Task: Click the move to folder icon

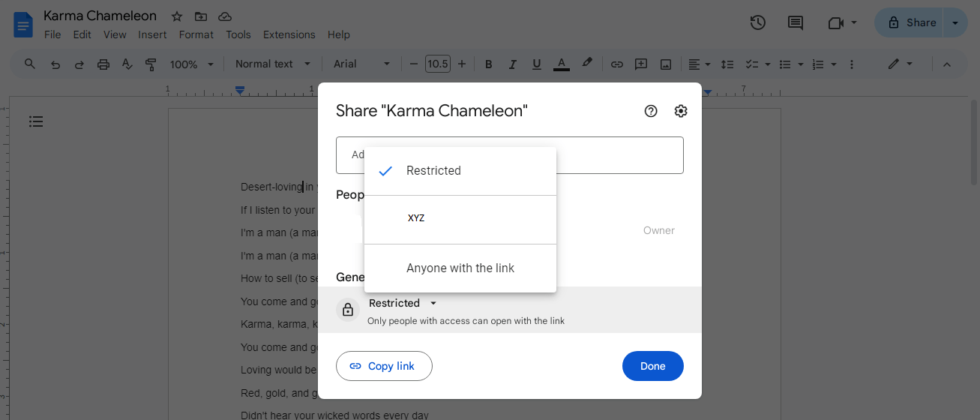Action: pos(200,16)
